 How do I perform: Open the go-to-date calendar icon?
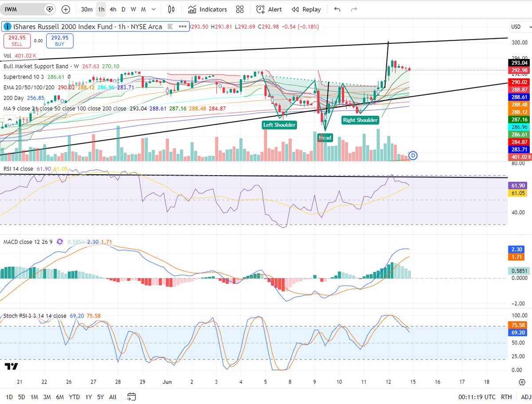point(131,396)
